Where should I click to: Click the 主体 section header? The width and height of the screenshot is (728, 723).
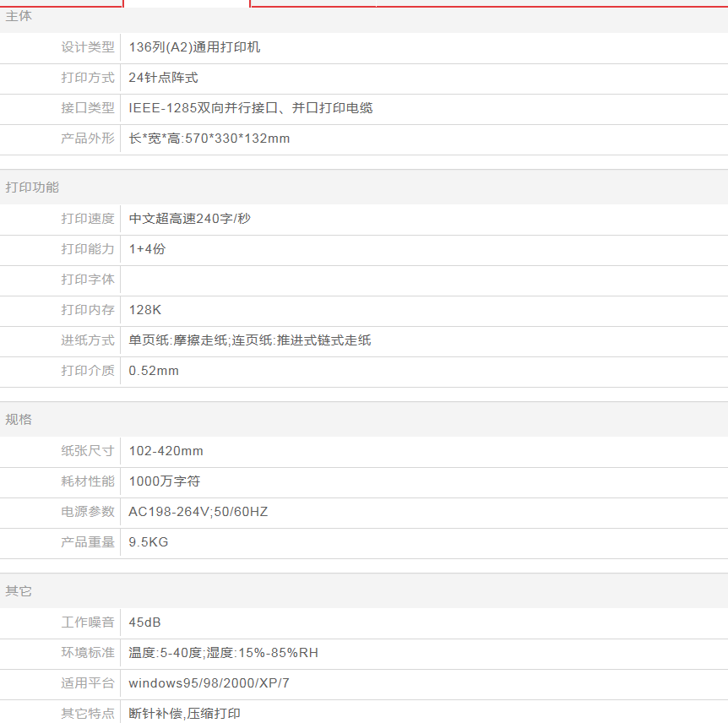click(x=19, y=16)
